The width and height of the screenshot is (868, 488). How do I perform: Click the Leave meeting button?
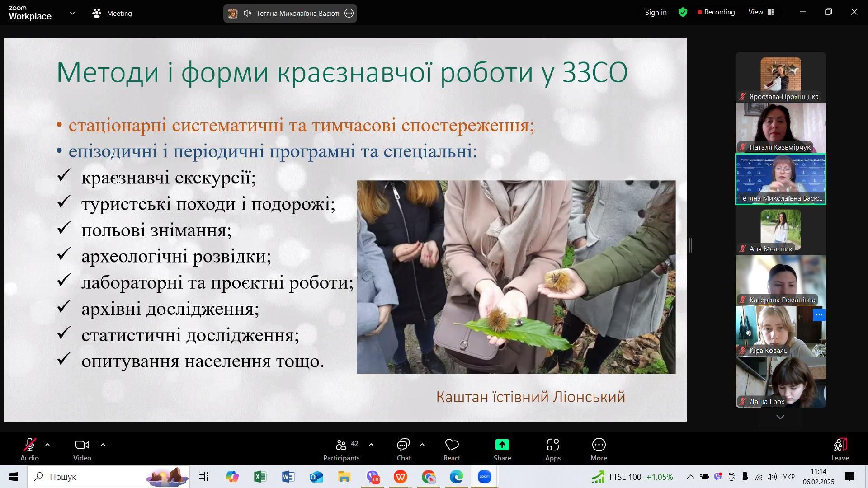840,450
